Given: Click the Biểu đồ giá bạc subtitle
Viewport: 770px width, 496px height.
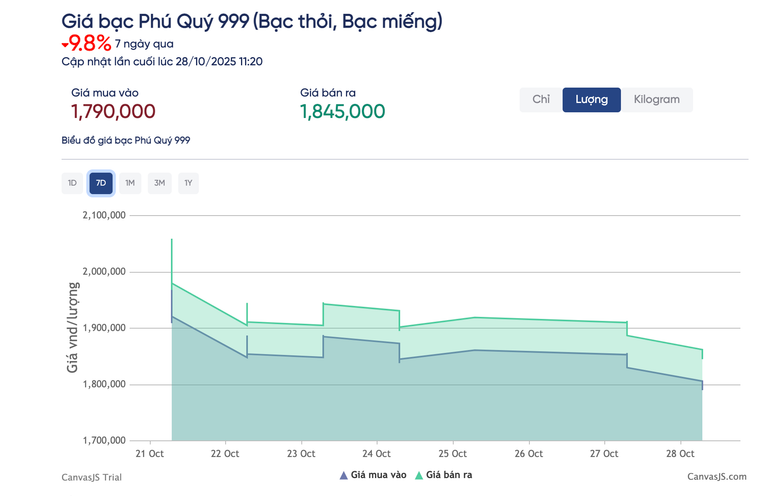Looking at the screenshot, I should (125, 140).
